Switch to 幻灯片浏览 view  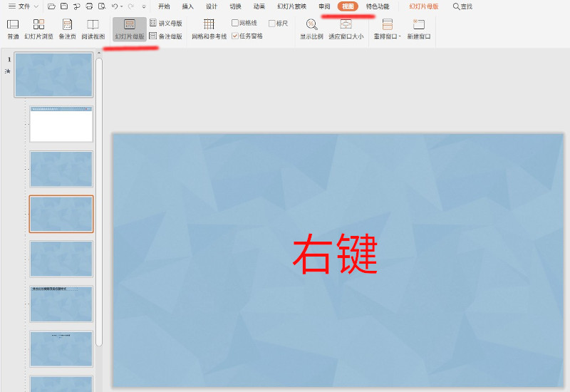pos(39,29)
